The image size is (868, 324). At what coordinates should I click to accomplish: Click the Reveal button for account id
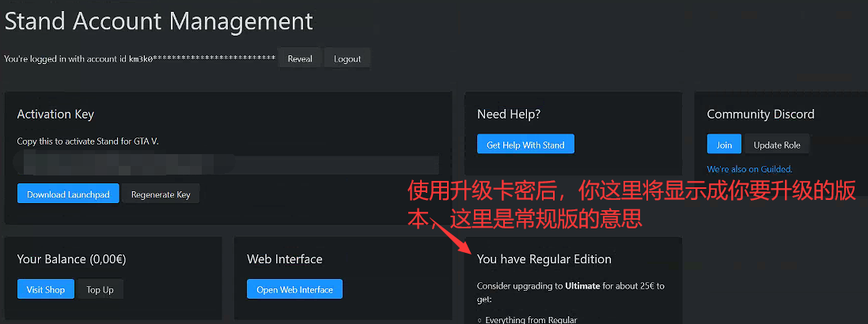coord(300,58)
